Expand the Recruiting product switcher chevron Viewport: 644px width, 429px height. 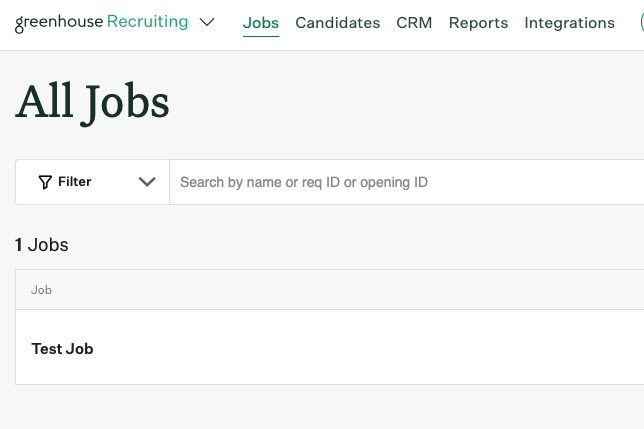[207, 22]
